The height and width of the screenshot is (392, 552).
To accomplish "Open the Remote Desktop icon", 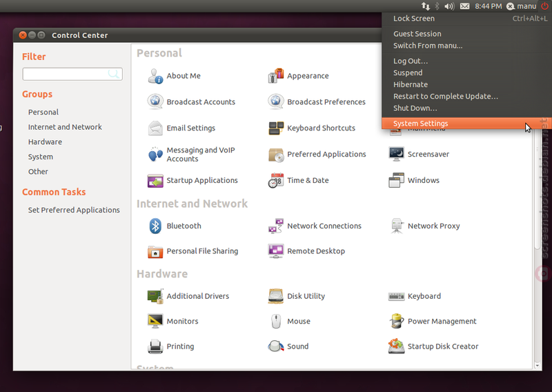I will tap(275, 251).
